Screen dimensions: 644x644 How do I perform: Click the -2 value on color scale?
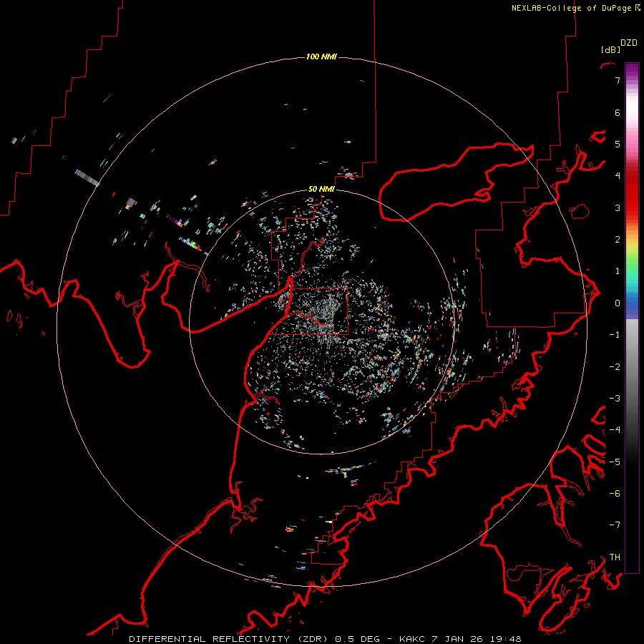click(615, 367)
